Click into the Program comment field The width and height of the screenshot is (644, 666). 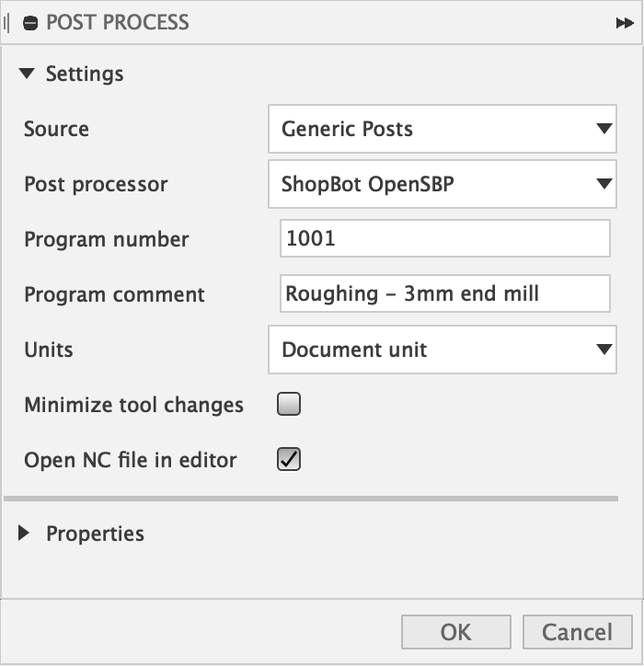(445, 293)
